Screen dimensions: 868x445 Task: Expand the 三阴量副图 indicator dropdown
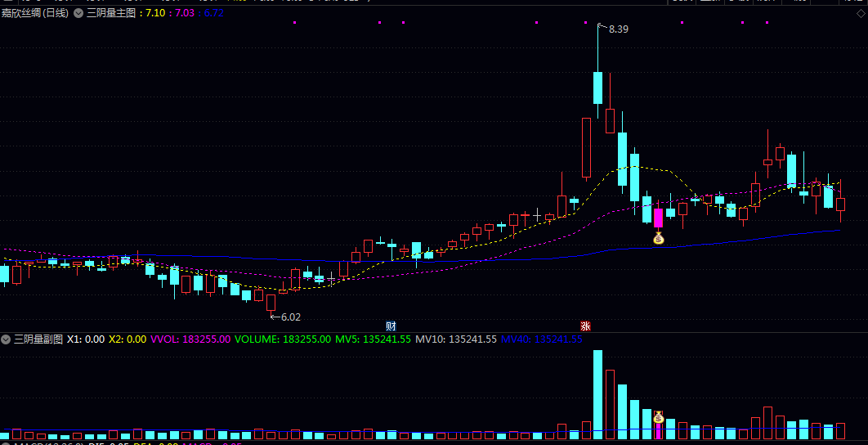(x=6, y=339)
